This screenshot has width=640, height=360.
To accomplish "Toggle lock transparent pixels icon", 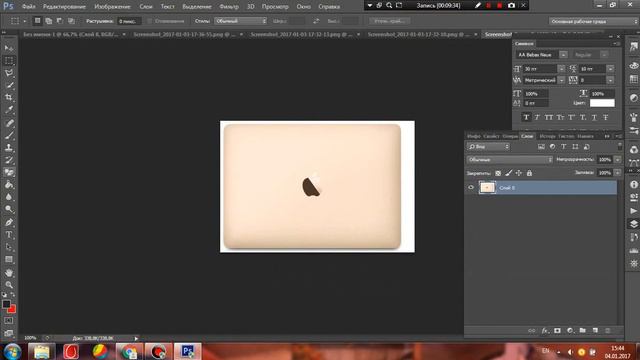I will click(x=498, y=173).
